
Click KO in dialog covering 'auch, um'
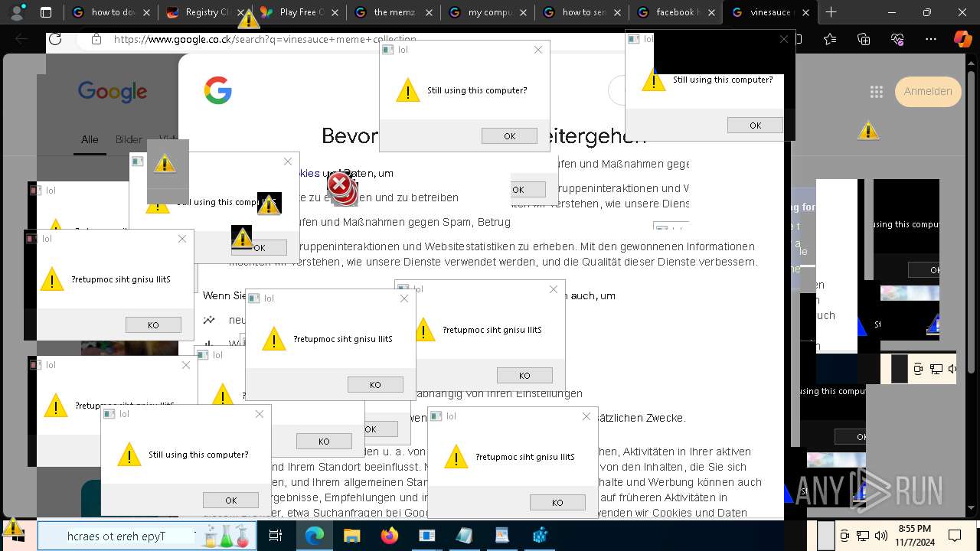pos(524,375)
